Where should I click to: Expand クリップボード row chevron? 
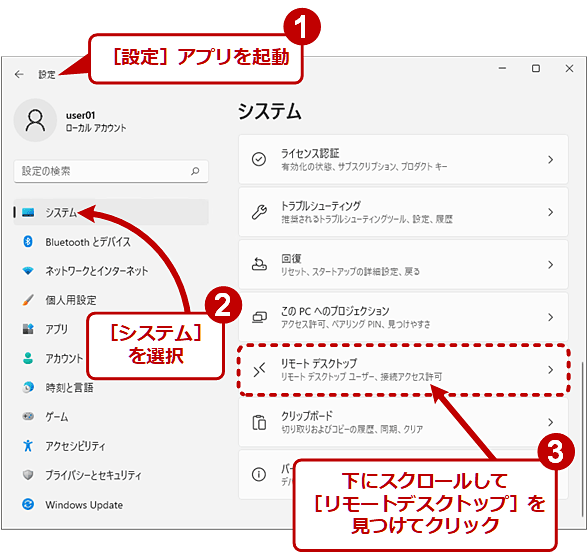tap(550, 423)
